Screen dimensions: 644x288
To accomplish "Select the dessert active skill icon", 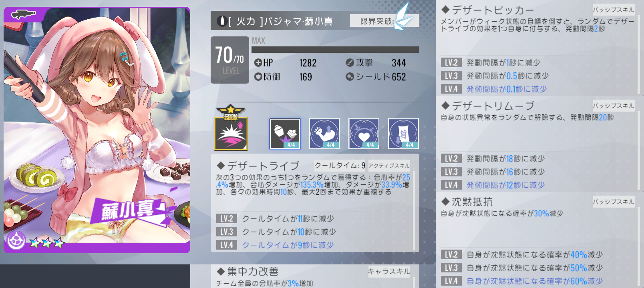I will [285, 134].
